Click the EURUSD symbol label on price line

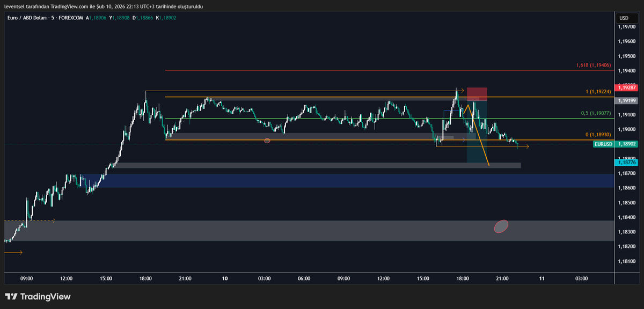[604, 144]
